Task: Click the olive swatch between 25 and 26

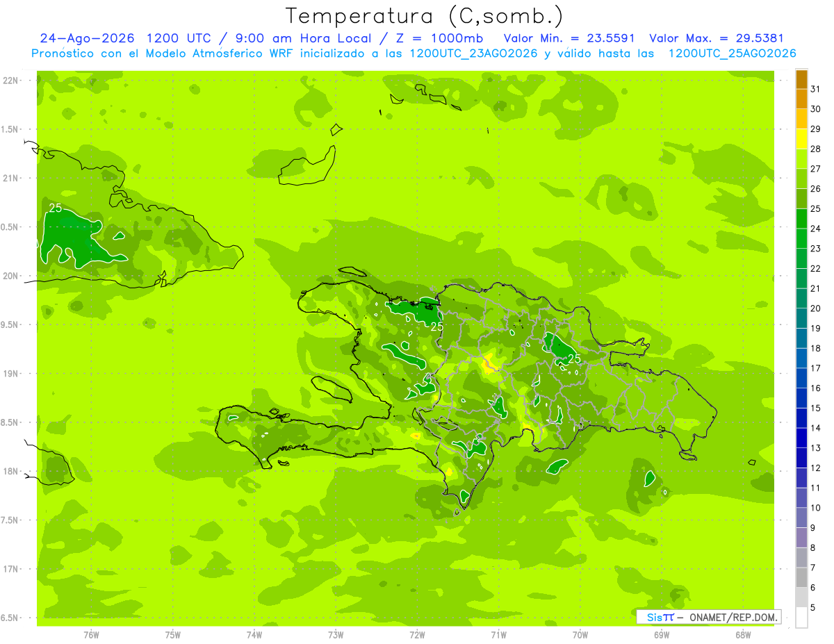Action: [801, 199]
